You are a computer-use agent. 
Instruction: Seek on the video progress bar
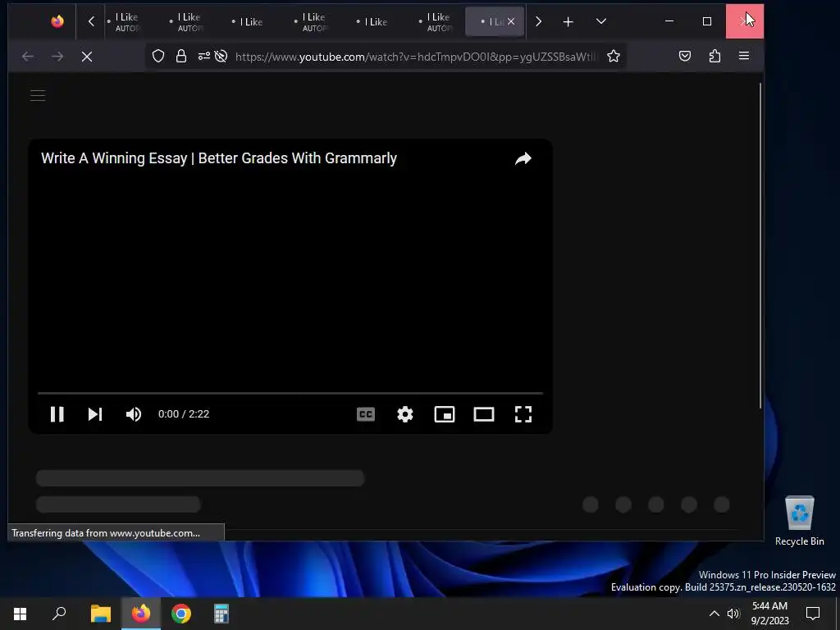(x=290, y=393)
